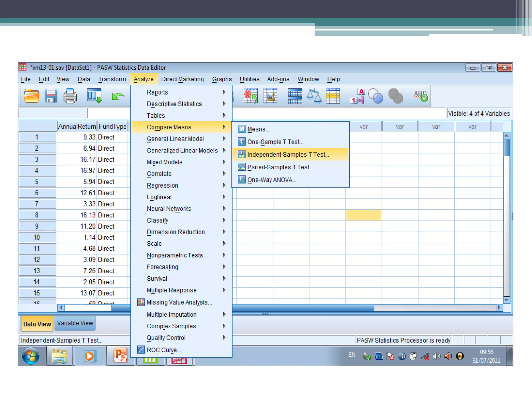Click the vertical scrollbar up arrow
Screen dimensions: 532x399
(x=506, y=135)
